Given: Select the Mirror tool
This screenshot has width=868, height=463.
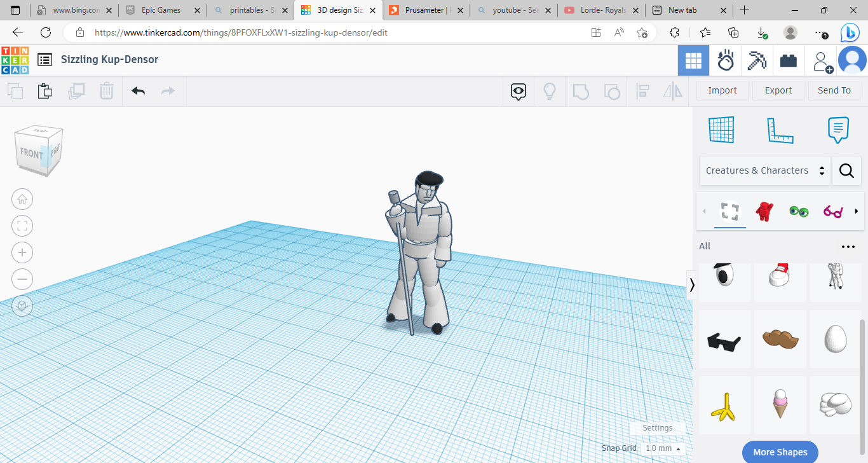Looking at the screenshot, I should pos(673,92).
